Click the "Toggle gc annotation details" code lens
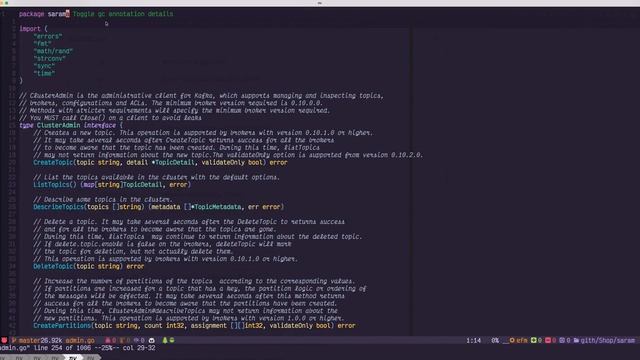 pos(123,14)
